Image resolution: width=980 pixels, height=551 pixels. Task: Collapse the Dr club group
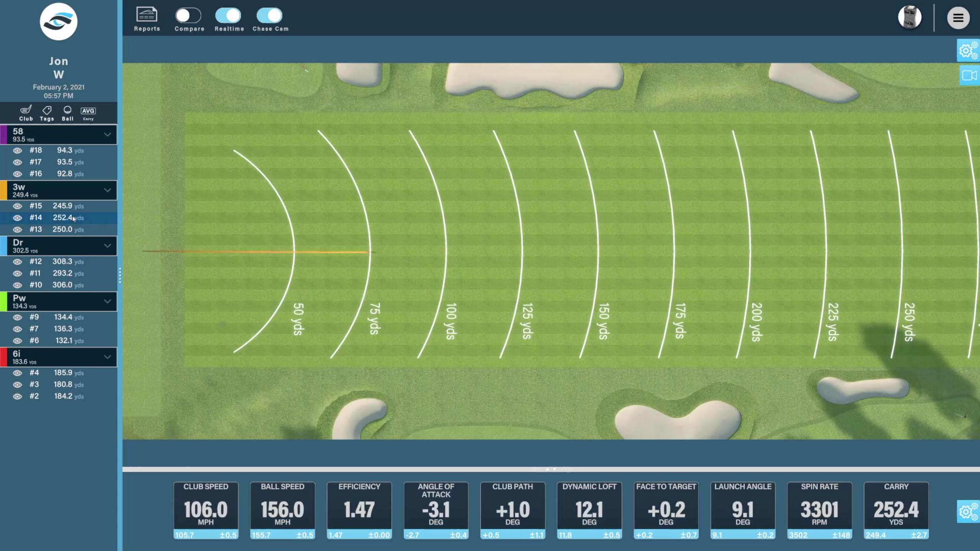pyautogui.click(x=108, y=246)
